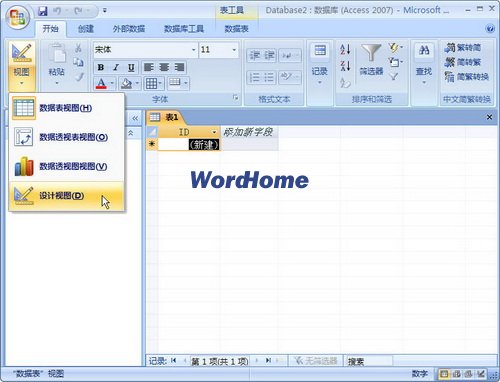
Task: Click the 搜索 search box in record navigator
Action: tap(368, 361)
